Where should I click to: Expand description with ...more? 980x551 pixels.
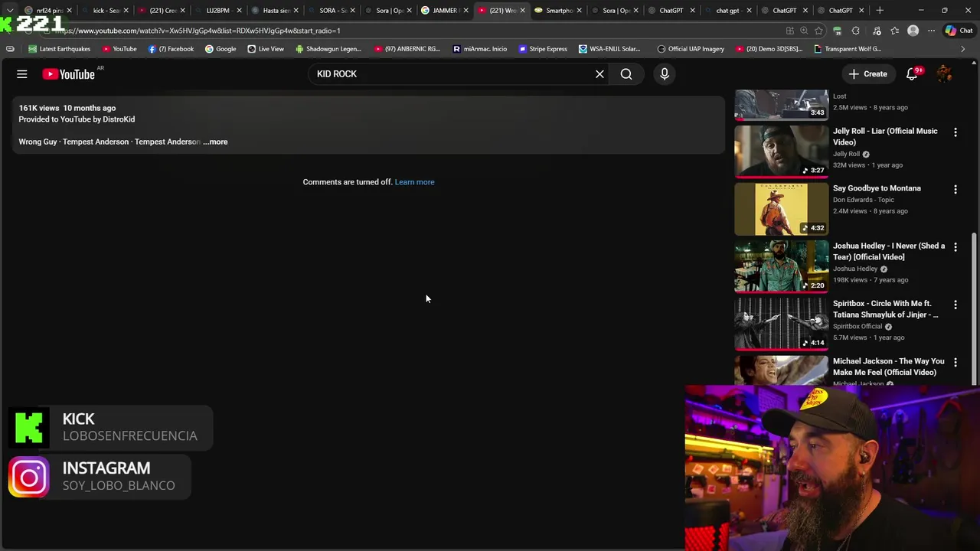coord(216,142)
